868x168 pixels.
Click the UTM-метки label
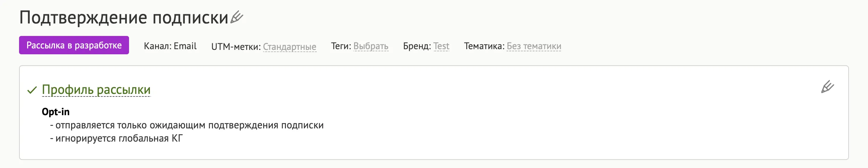[236, 47]
